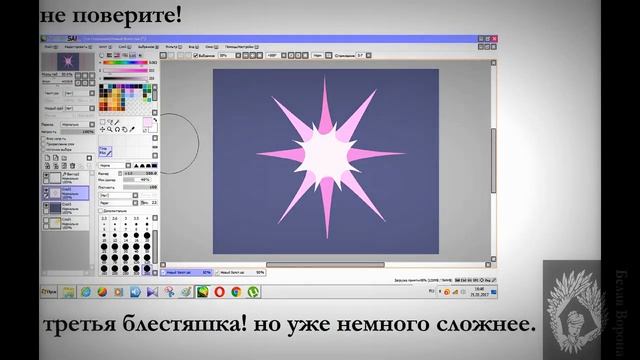640x360 pixels.
Task: Enable the Preserve Opacity checkbox
Action: click(x=44, y=139)
